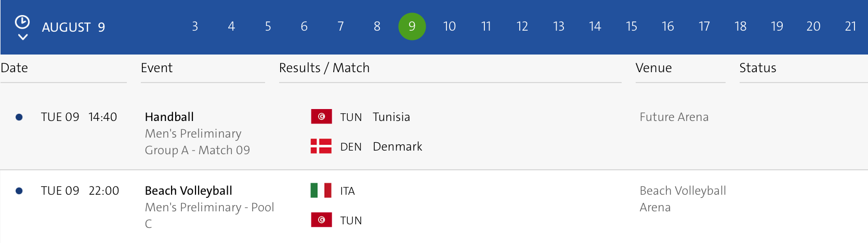Click the Italy flag icon
868x243 pixels.
click(x=321, y=191)
